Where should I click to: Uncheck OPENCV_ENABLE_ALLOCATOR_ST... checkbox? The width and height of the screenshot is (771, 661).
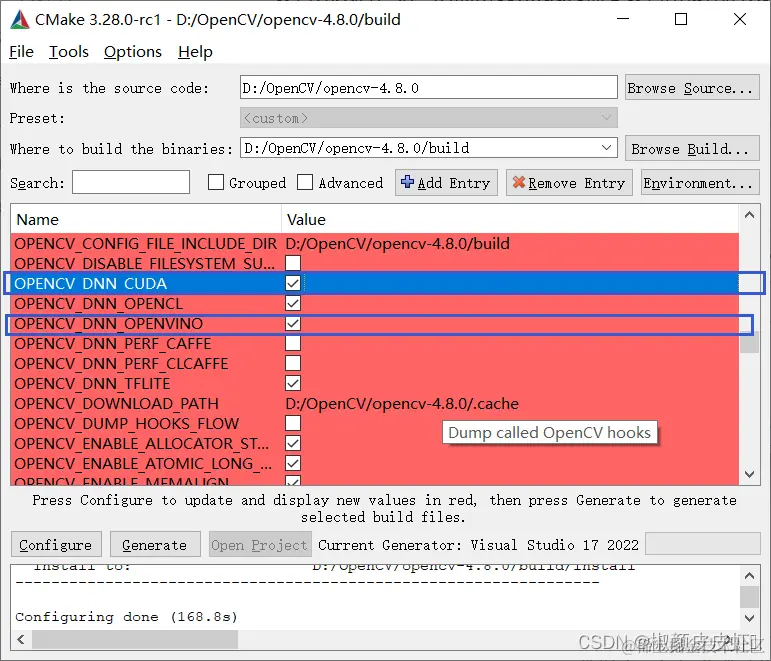click(293, 443)
